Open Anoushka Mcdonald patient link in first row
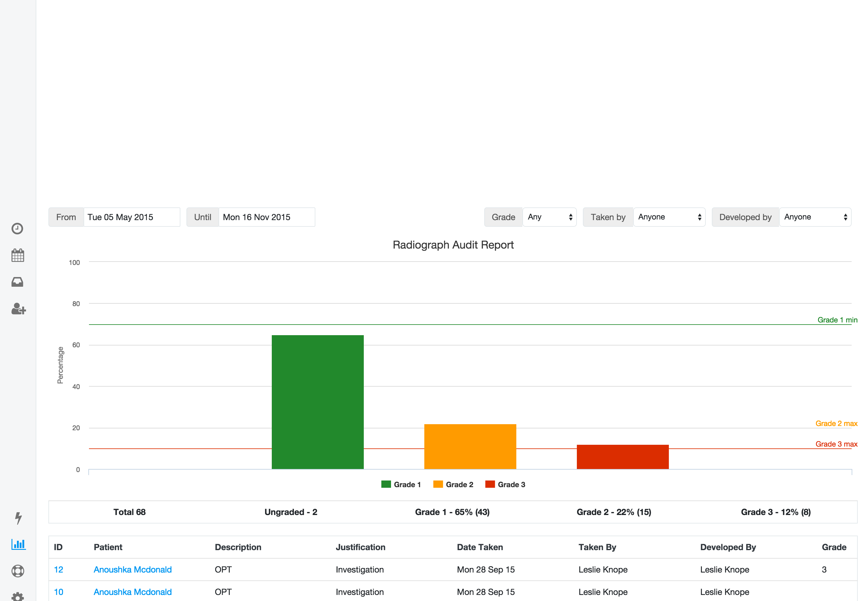Image resolution: width=868 pixels, height=601 pixels. tap(133, 570)
